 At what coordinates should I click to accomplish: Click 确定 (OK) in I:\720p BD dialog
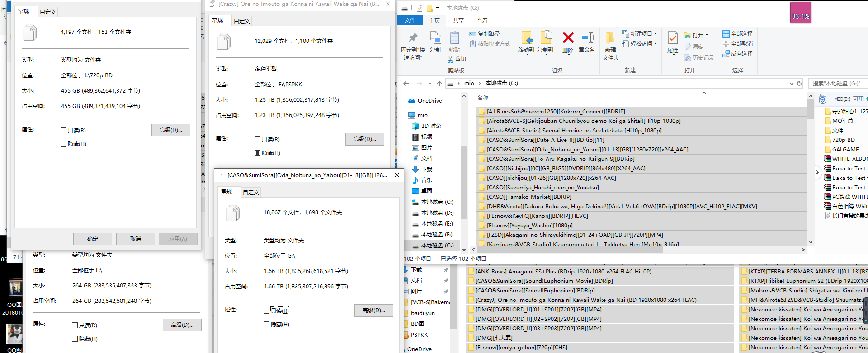point(93,239)
